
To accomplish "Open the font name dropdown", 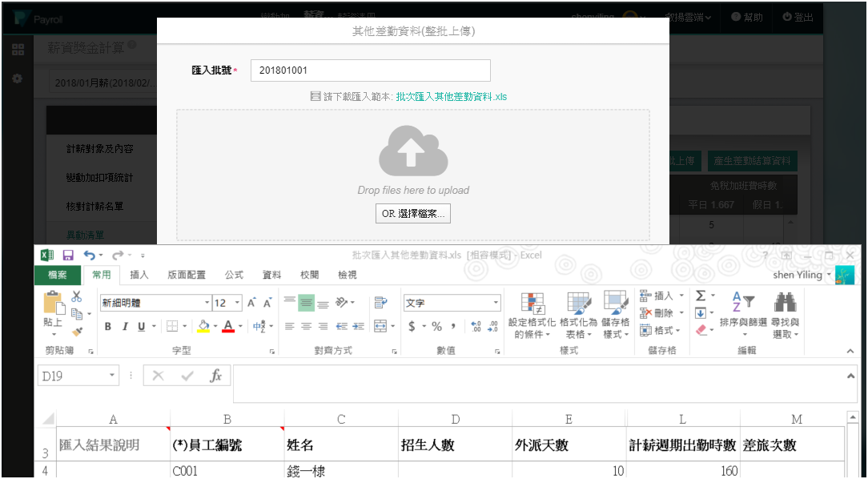I will (206, 304).
